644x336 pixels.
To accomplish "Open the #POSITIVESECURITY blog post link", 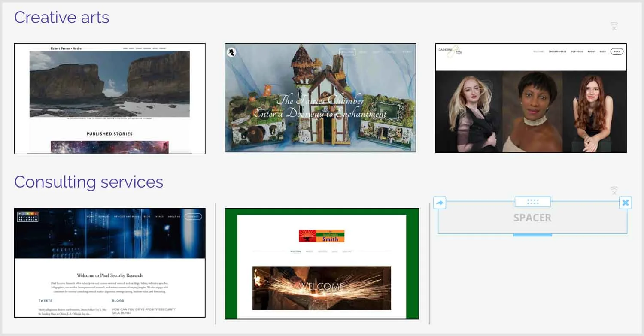I will tap(144, 310).
